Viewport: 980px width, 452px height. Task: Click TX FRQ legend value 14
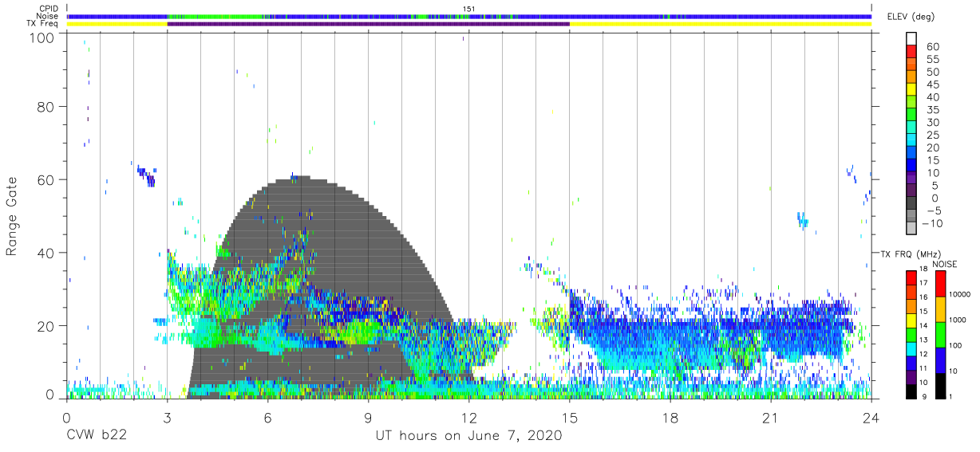point(923,325)
